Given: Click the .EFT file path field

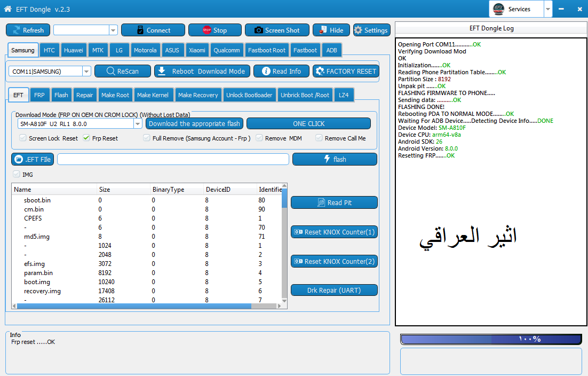Looking at the screenshot, I should 173,159.
